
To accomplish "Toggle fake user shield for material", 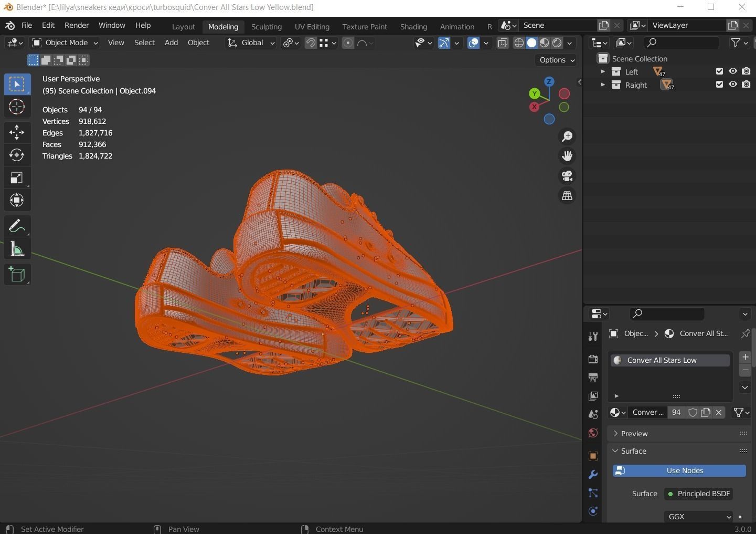I will click(x=693, y=412).
